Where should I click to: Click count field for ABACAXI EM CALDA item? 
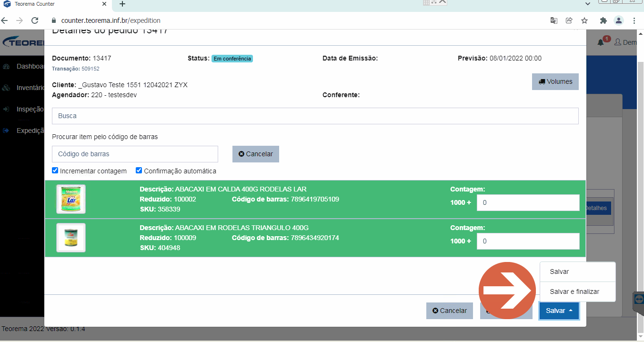click(528, 202)
